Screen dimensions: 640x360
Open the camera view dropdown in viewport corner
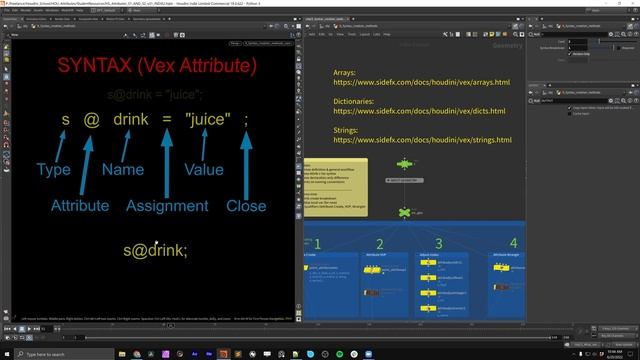[x=235, y=43]
